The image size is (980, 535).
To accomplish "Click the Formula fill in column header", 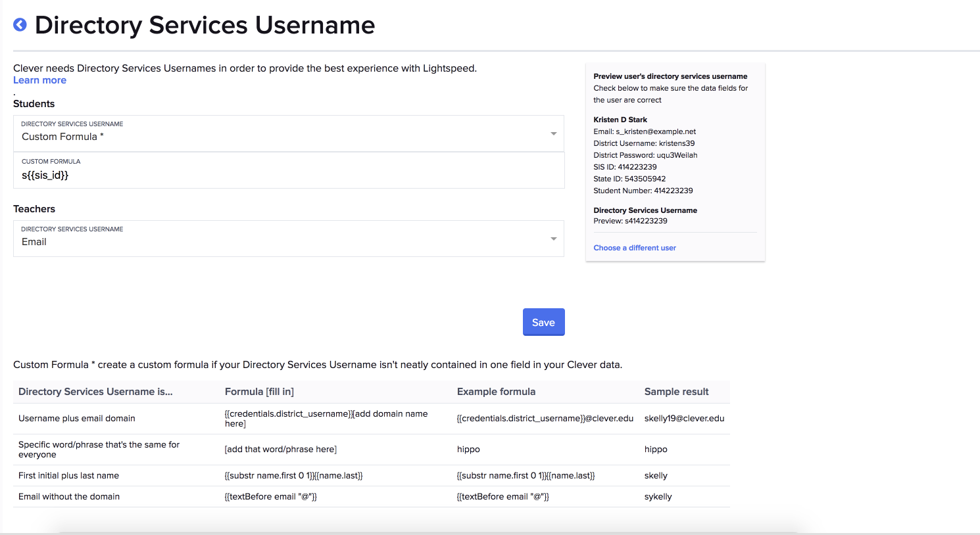I will pos(259,392).
